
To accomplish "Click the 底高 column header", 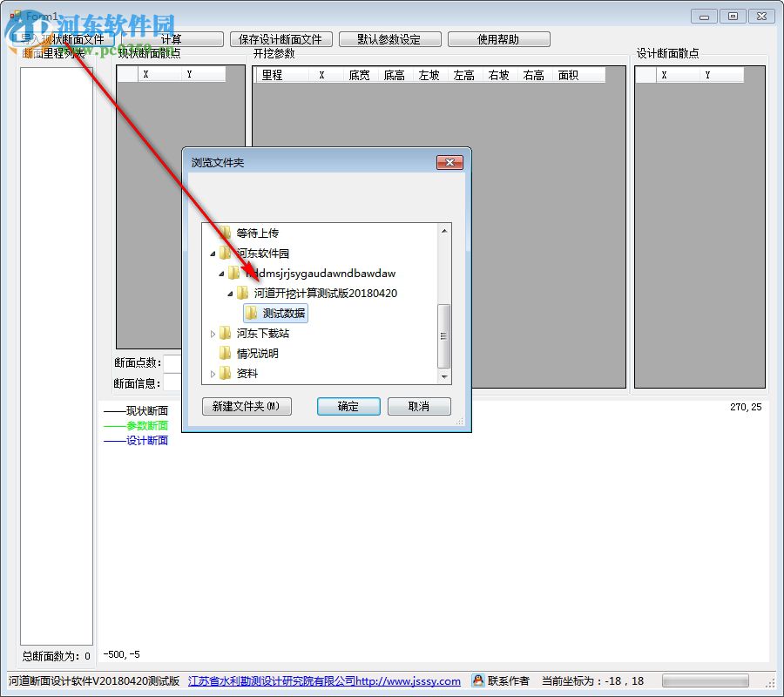I will [395, 75].
